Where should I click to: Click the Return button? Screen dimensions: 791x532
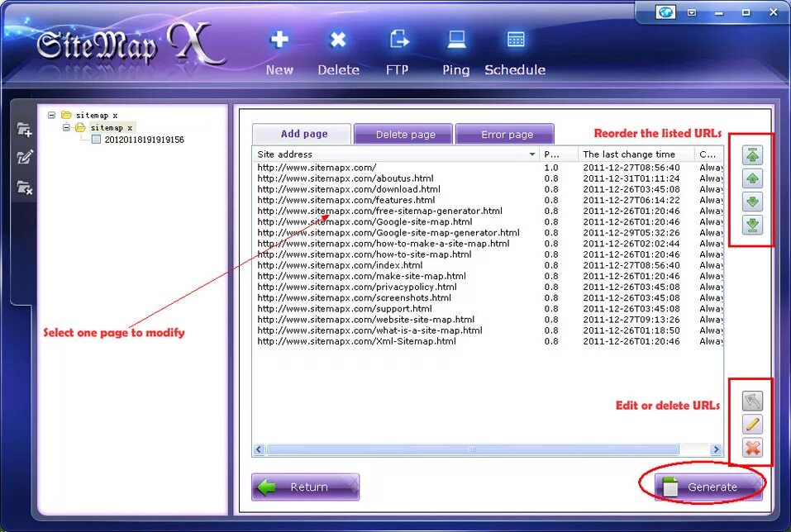[x=305, y=486]
